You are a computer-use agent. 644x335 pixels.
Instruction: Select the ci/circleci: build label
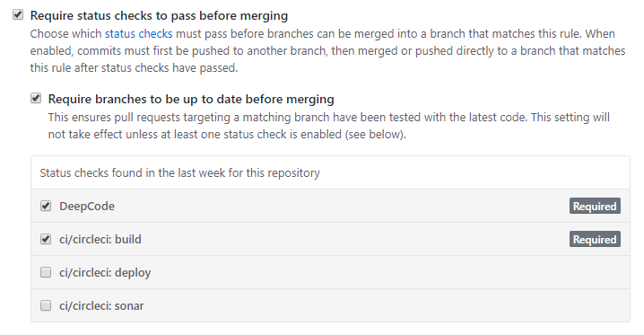(x=100, y=239)
